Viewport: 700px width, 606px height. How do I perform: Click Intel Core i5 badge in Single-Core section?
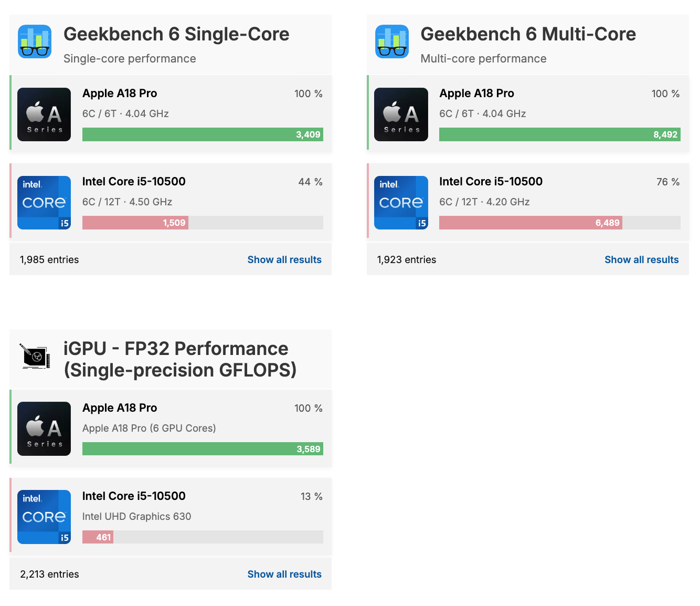[x=44, y=203]
